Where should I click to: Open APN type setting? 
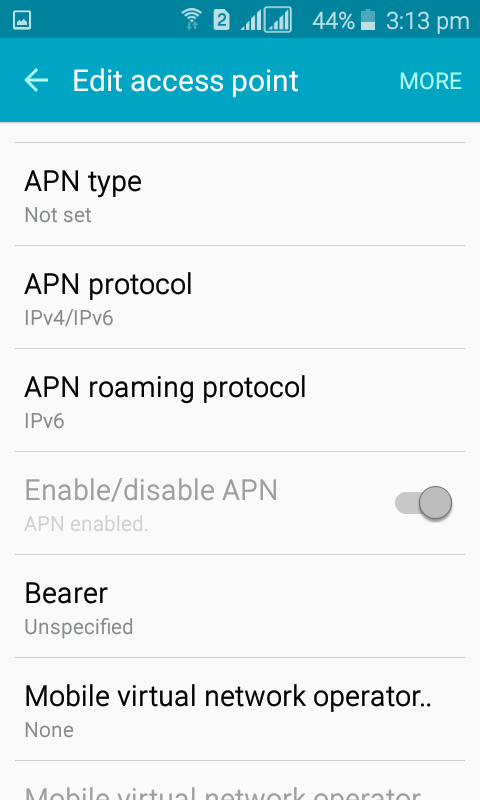coord(240,195)
